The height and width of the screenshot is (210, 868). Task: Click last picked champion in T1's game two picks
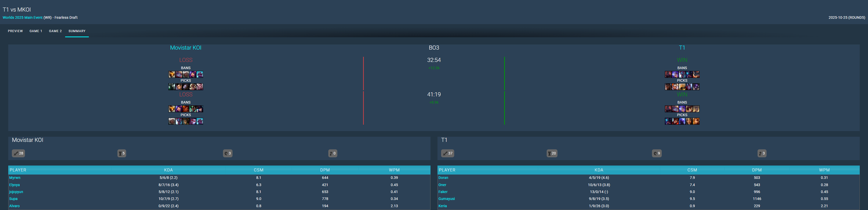pos(696,121)
